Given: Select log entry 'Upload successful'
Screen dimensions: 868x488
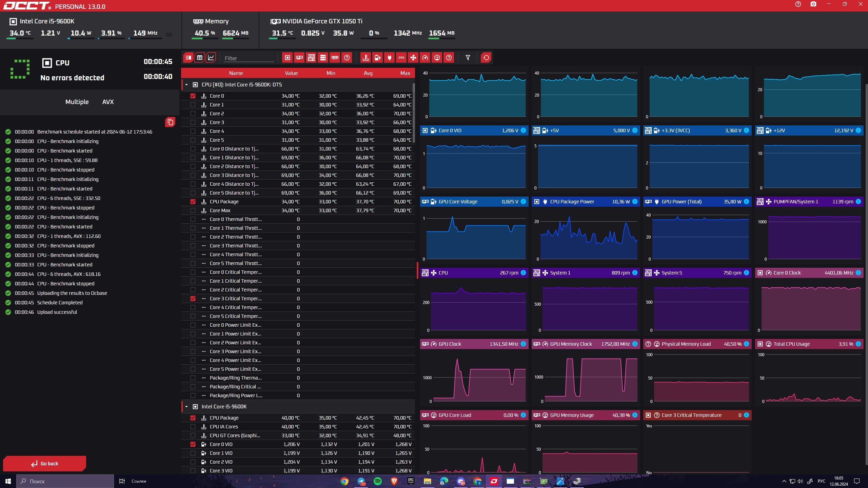Looking at the screenshot, I should click(x=57, y=312).
